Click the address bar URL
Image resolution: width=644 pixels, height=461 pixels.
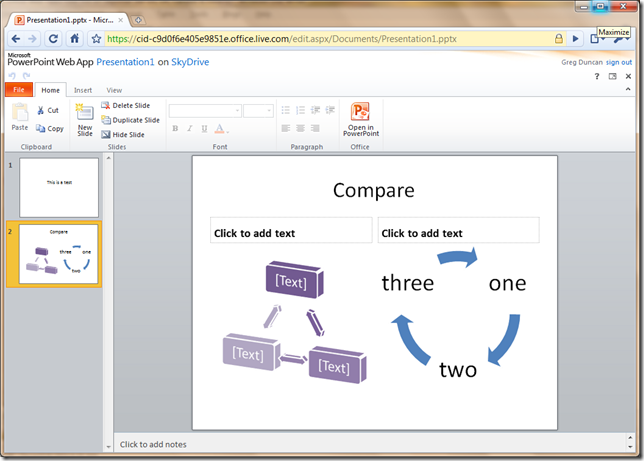coord(282,39)
